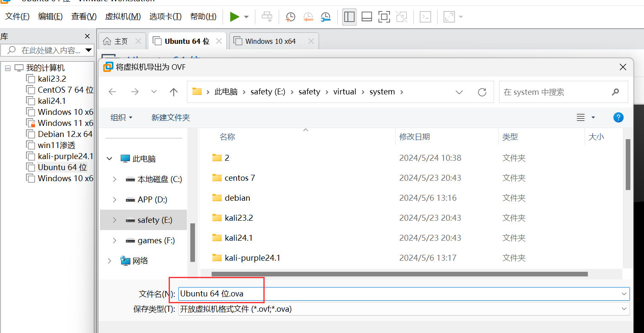The height and width of the screenshot is (333, 644).
Task: Open the 编辑(E) menu
Action: click(x=51, y=17)
